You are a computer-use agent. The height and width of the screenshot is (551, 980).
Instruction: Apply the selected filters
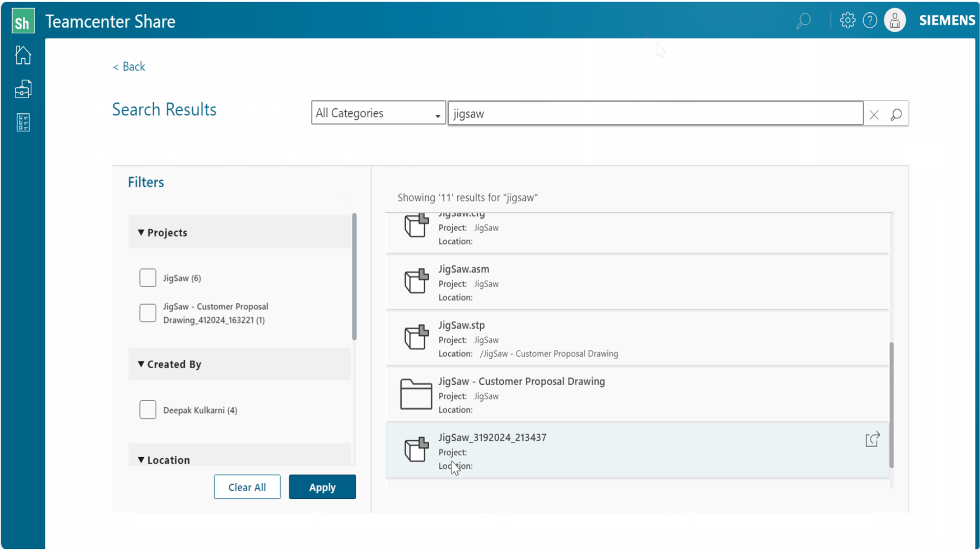322,487
